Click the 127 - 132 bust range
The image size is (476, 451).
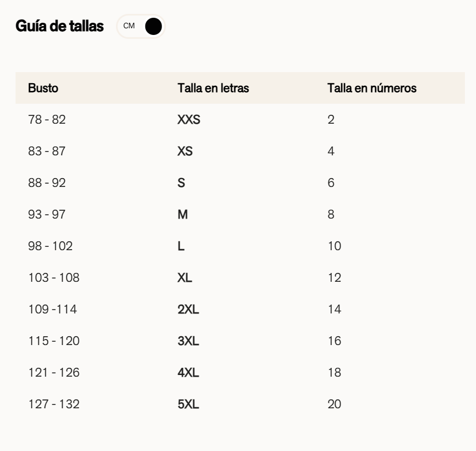pyautogui.click(x=54, y=404)
